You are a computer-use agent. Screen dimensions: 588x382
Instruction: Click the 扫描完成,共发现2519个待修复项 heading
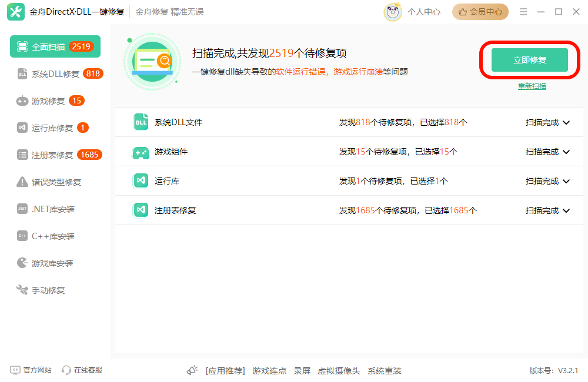(x=269, y=53)
